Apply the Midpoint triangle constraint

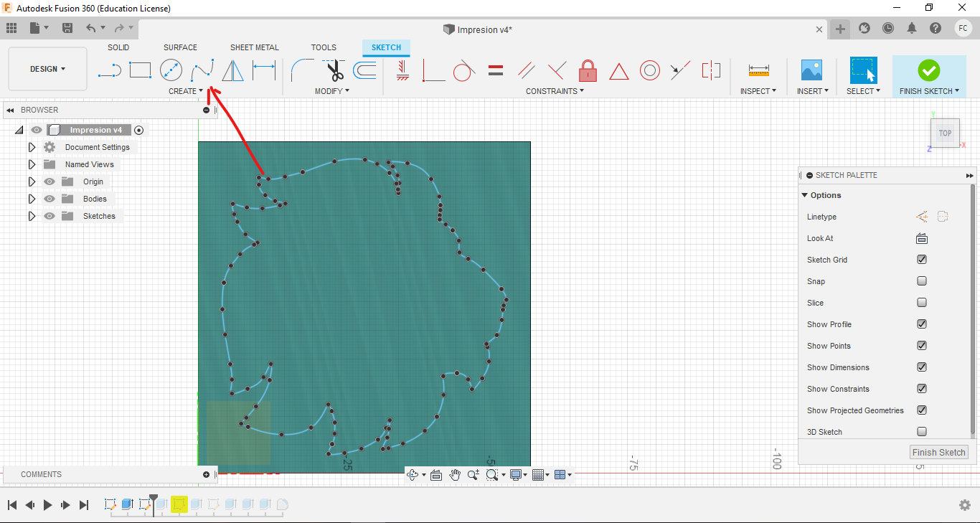coord(618,70)
